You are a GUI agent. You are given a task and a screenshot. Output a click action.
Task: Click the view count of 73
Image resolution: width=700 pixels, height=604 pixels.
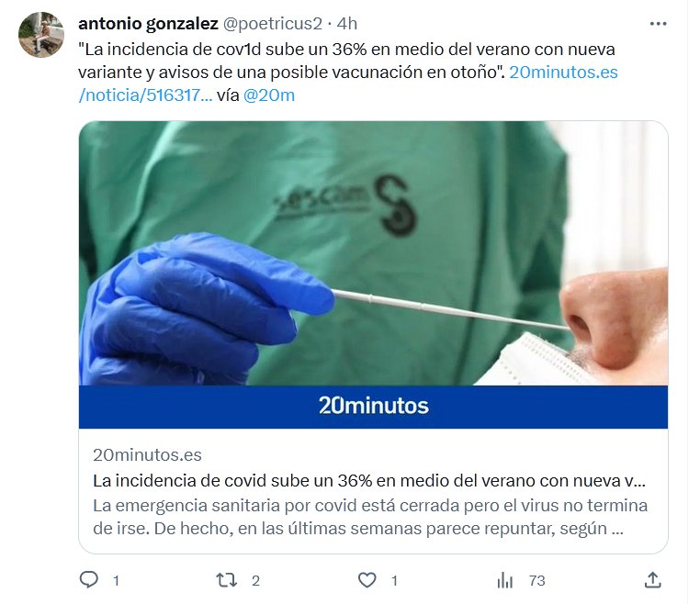pos(537,581)
